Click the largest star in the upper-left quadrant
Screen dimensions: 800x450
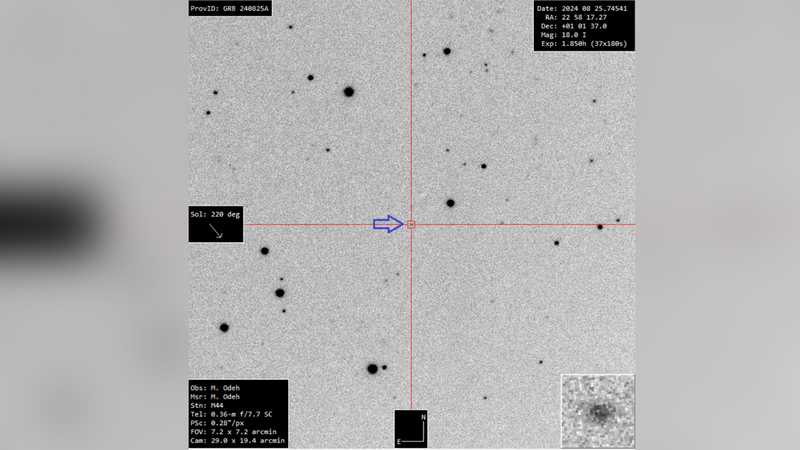[349, 92]
